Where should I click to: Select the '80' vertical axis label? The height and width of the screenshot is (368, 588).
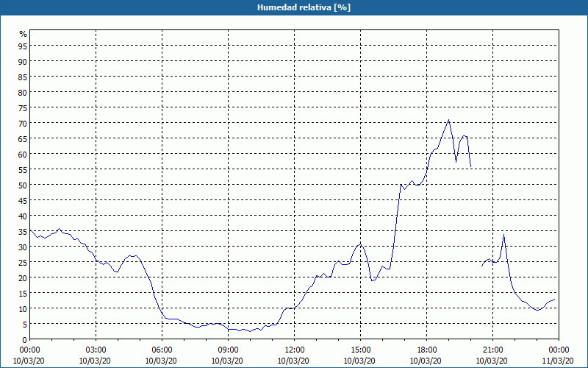click(x=23, y=92)
